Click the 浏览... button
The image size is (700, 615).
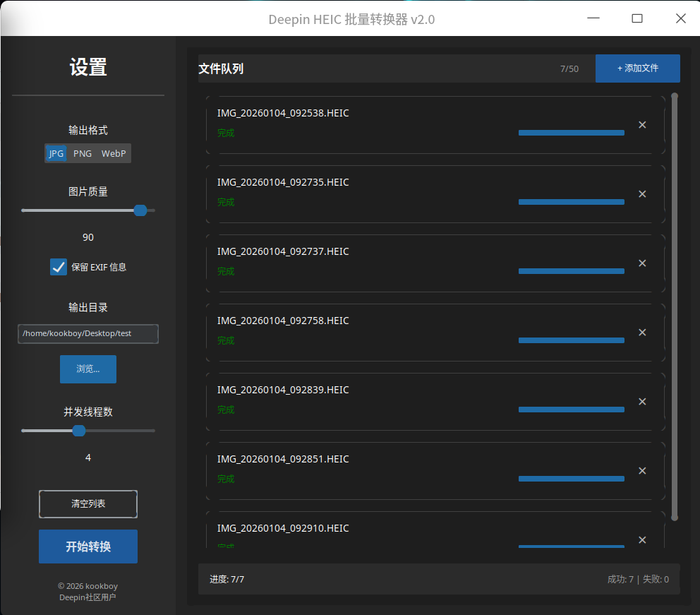tap(88, 369)
